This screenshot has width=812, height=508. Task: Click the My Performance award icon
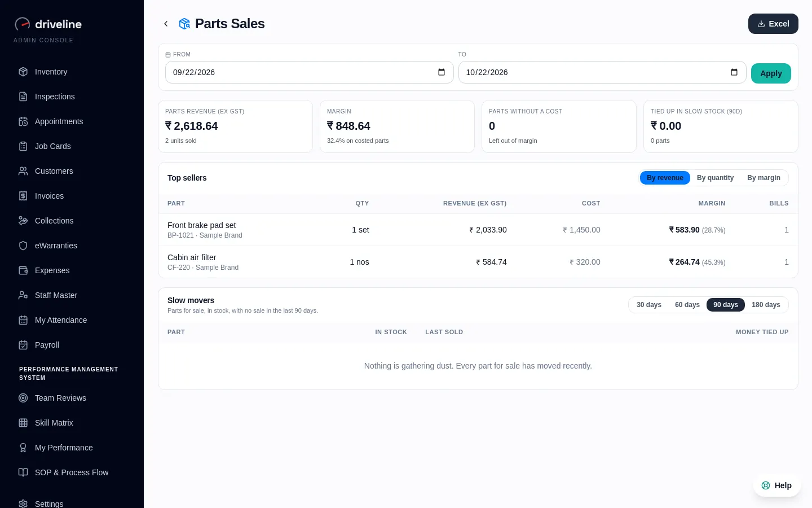23,448
